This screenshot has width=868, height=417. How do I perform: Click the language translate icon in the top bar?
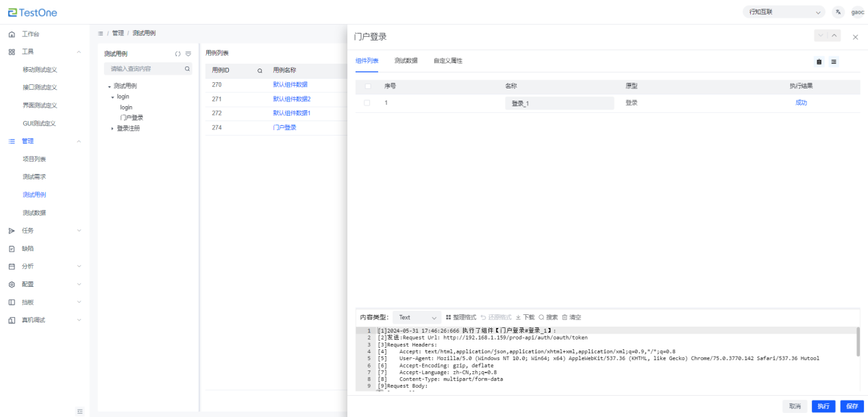coord(838,12)
